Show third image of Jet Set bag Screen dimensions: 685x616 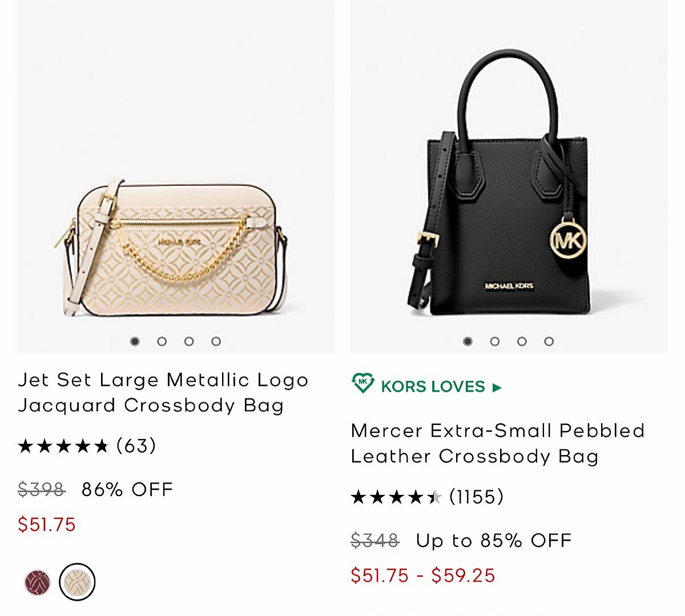pos(189,341)
